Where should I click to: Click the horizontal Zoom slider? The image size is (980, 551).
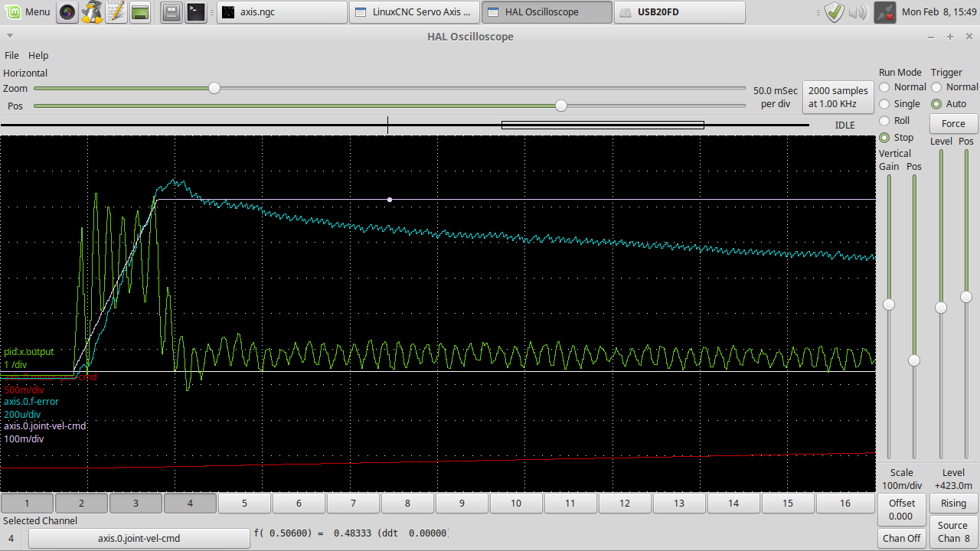[390, 88]
